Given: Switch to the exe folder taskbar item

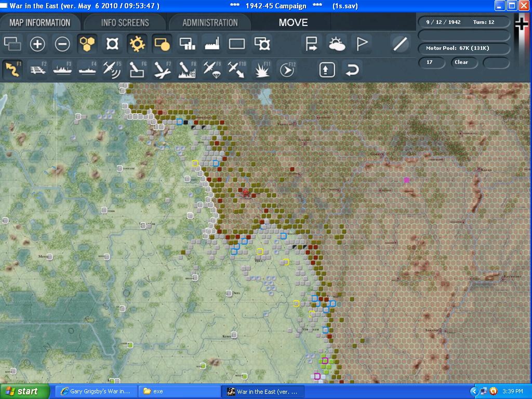Looking at the screenshot, I should [179, 392].
